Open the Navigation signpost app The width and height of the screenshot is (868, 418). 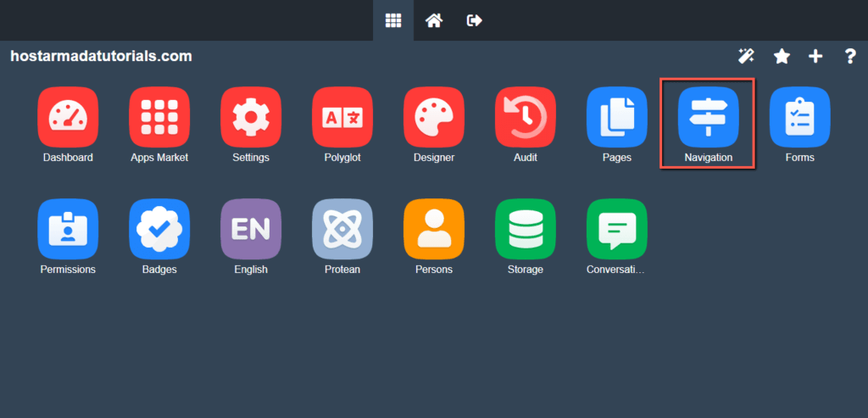[709, 117]
